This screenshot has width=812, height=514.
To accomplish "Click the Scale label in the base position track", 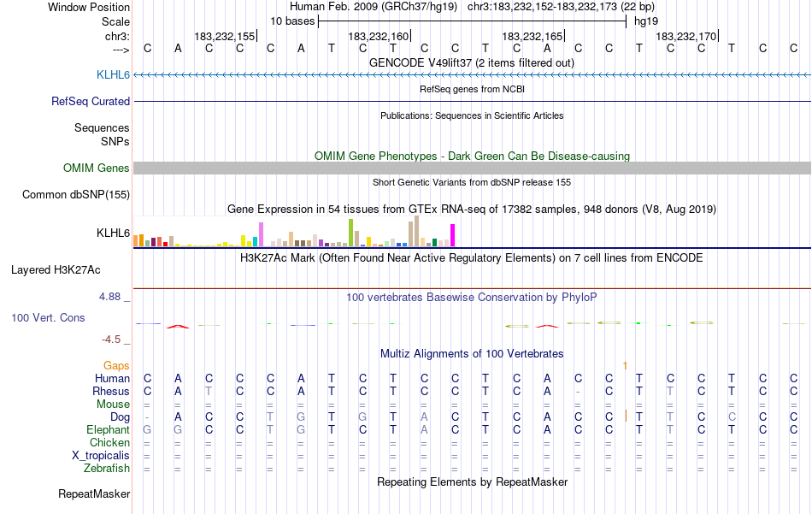I will 115,21.
